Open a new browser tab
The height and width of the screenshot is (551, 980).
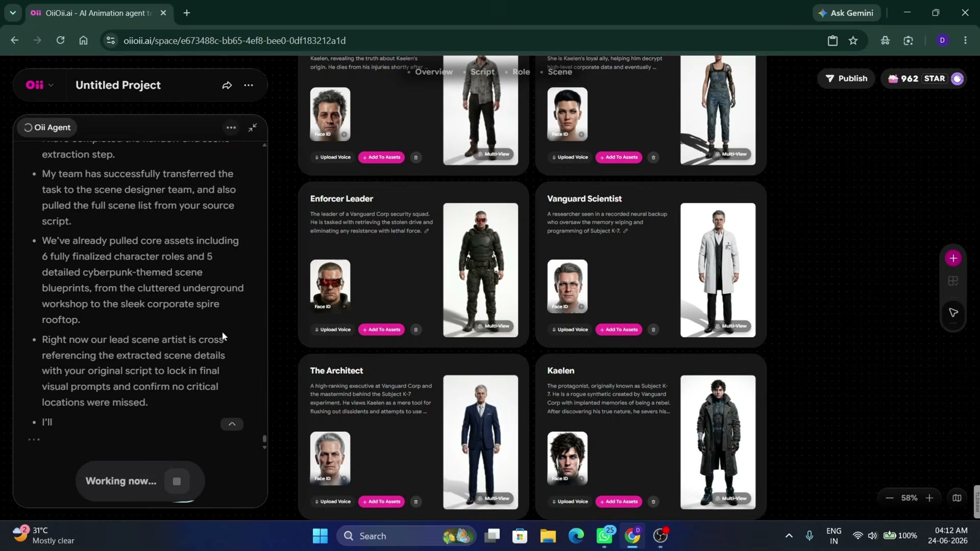187,13
